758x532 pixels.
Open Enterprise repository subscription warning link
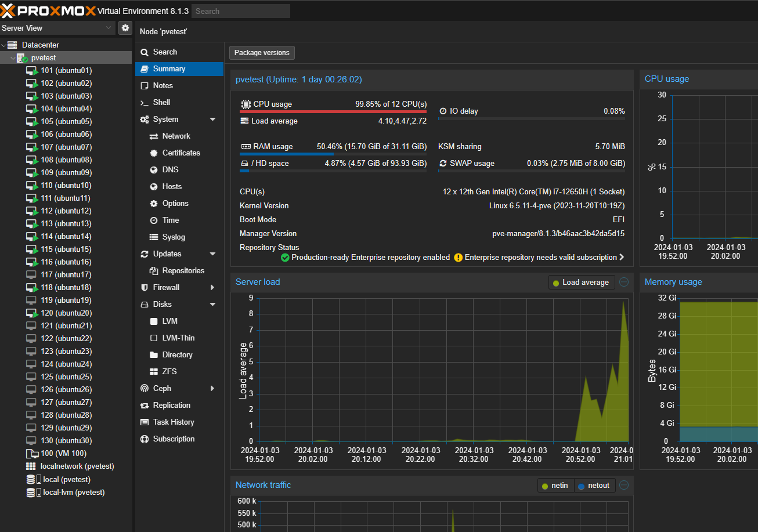540,258
